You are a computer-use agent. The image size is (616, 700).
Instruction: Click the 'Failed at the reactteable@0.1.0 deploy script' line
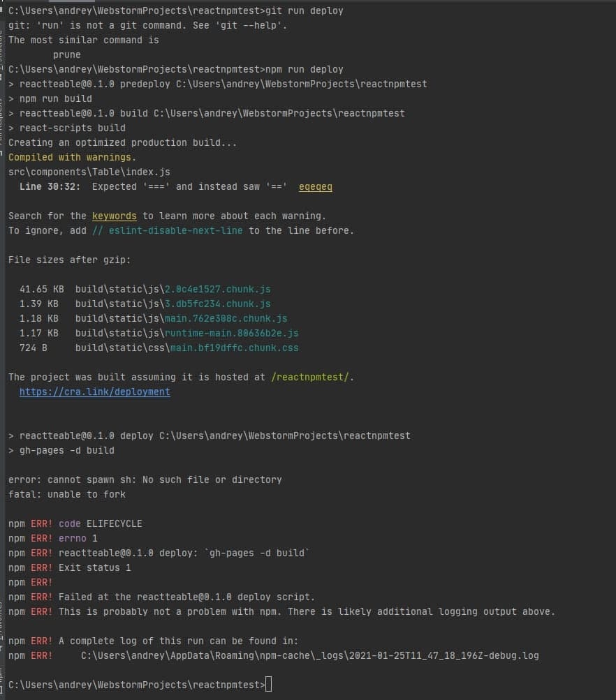[162, 597]
